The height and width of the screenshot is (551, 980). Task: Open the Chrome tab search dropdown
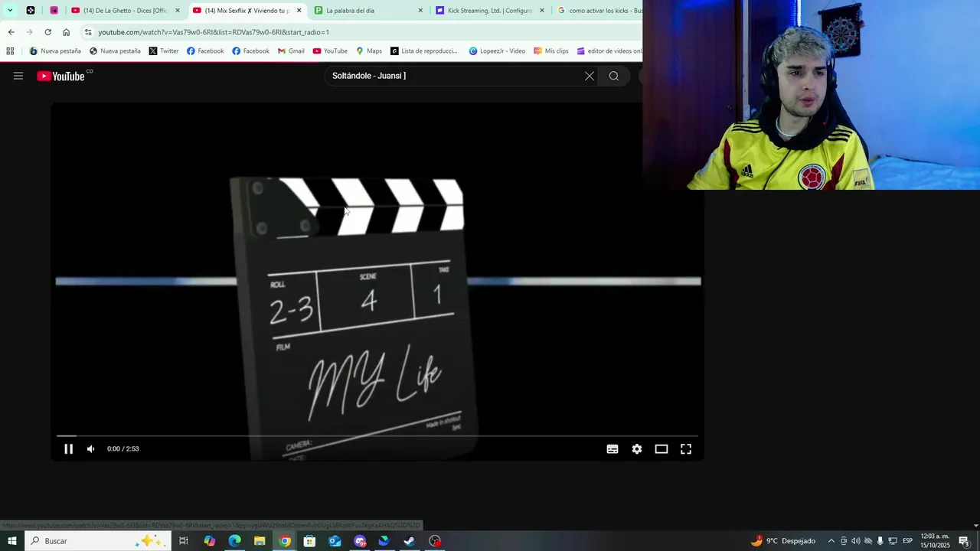10,11
